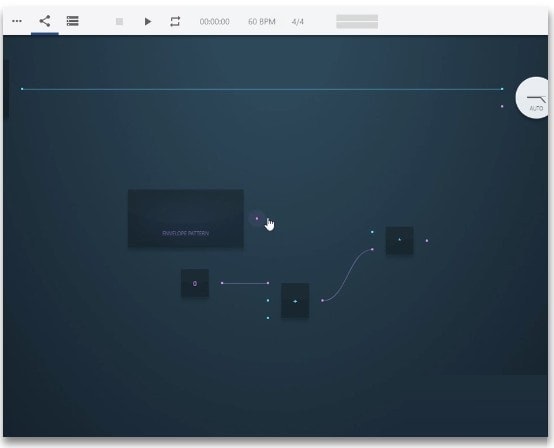Click the grey level meter in toolbar
554x448 pixels.
click(357, 22)
